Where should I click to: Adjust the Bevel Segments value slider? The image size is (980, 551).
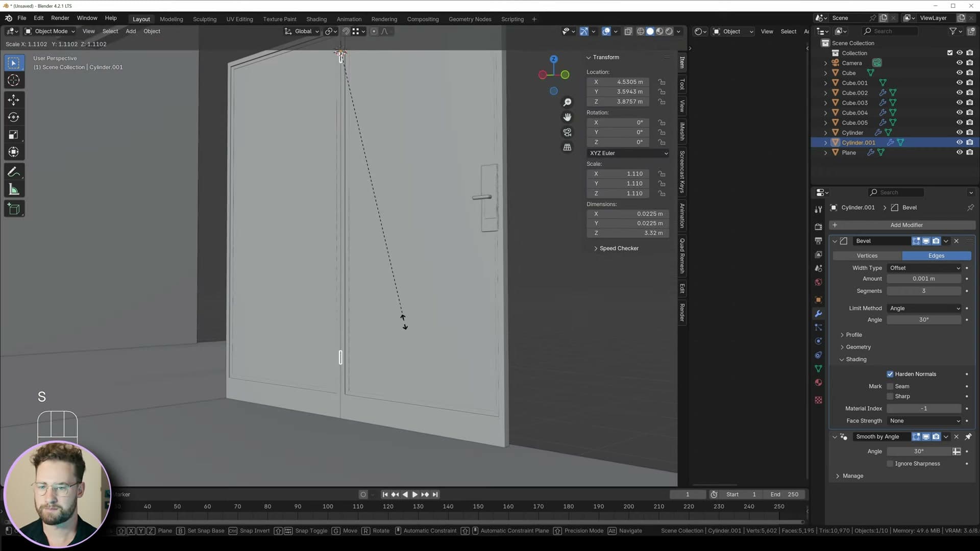coord(924,291)
